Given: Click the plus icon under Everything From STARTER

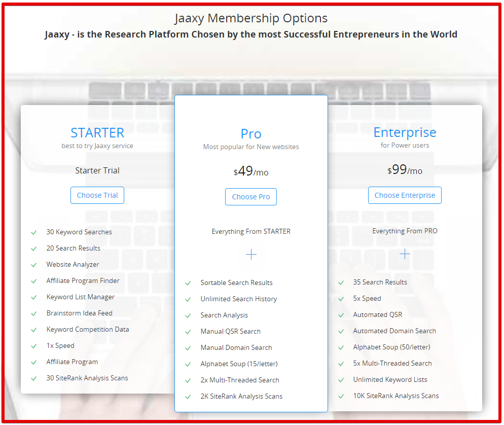Looking at the screenshot, I should pos(251,254).
